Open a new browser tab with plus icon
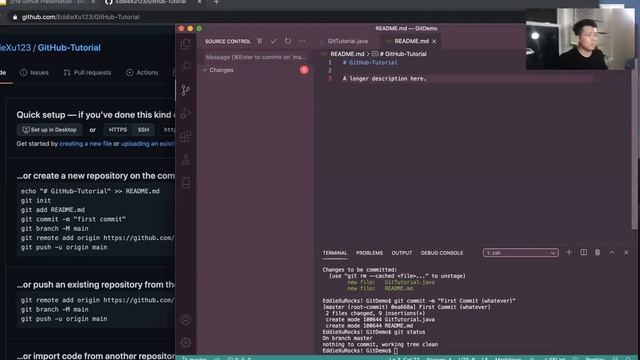Viewport: 640px width, 360px height. point(216,2)
